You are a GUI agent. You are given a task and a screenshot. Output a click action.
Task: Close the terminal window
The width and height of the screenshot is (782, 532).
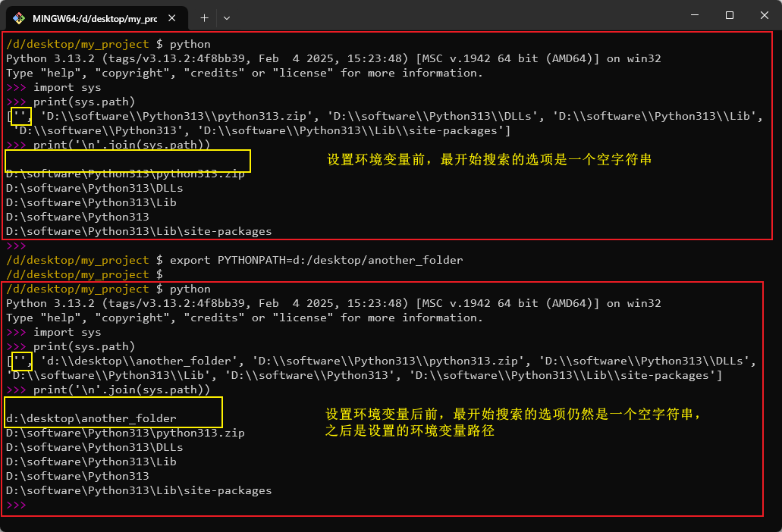coord(764,16)
